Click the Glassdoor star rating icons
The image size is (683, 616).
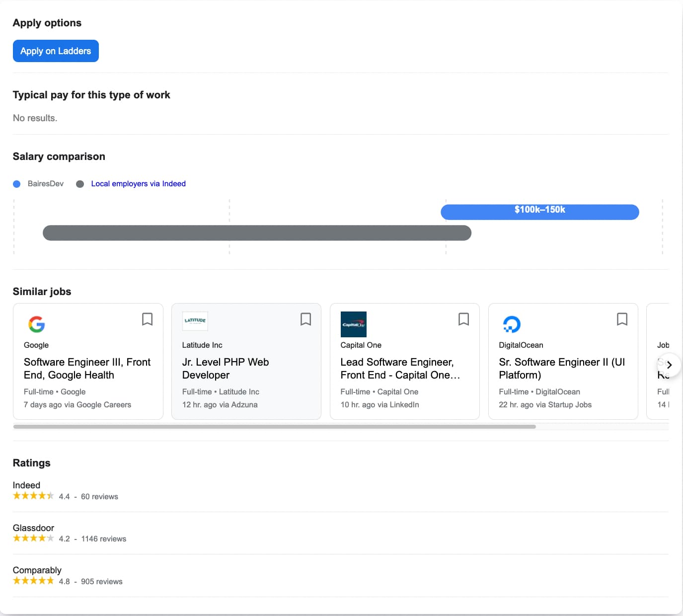(x=33, y=539)
